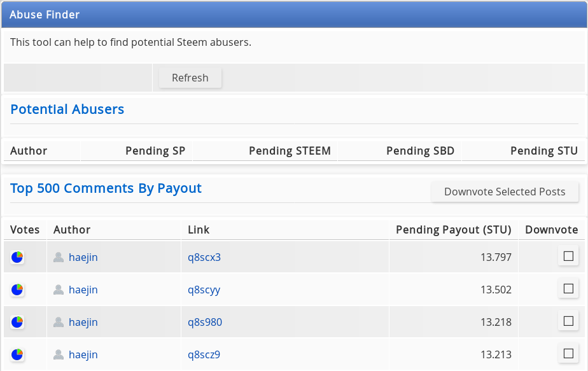Tick downvote checkbox for q8s980

point(568,321)
